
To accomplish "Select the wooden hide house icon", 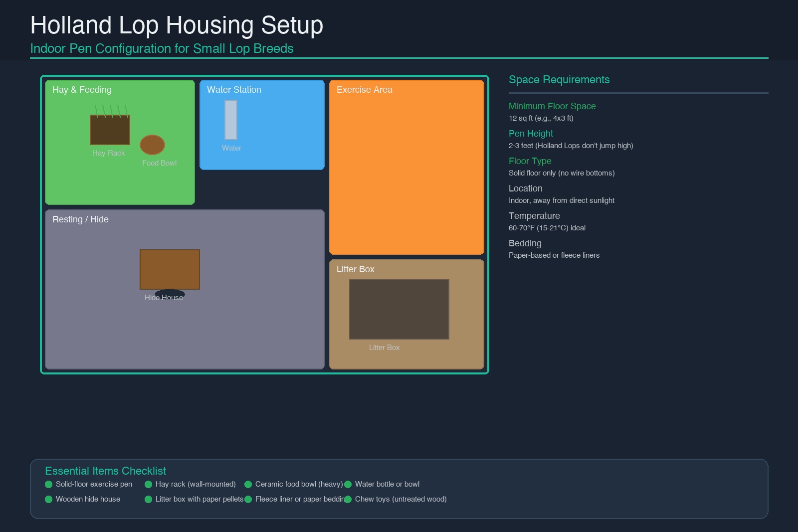I will 170,269.
